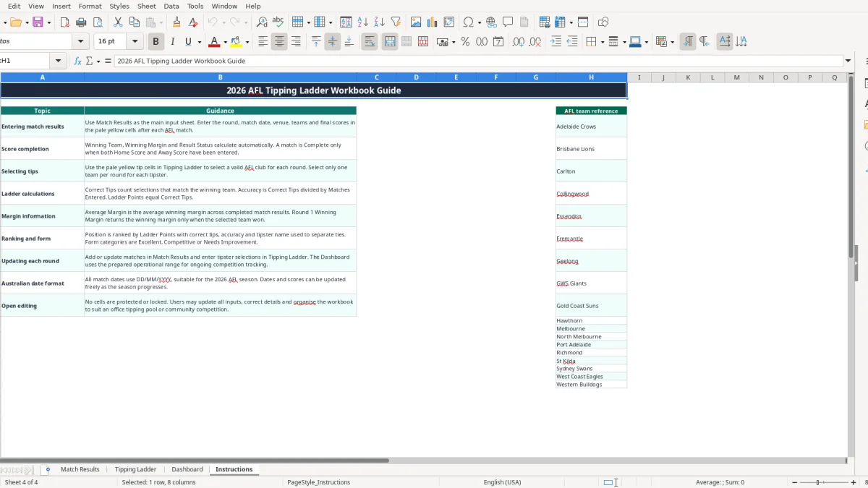Toggle the AutoFilter funnel
This screenshot has width=868, height=488.
coord(396,22)
